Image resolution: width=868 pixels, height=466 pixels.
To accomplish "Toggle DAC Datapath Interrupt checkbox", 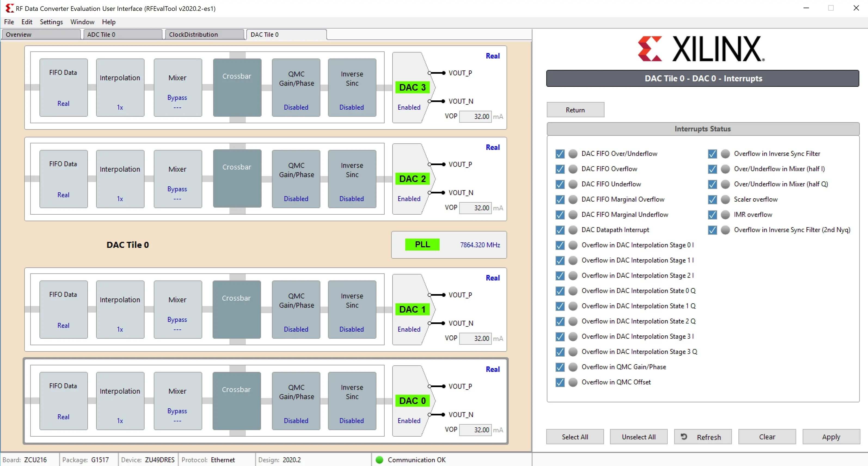I will pos(560,230).
